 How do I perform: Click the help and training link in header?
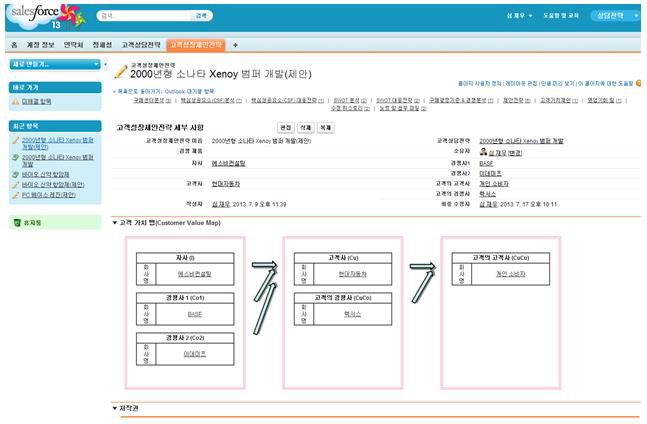(x=561, y=16)
